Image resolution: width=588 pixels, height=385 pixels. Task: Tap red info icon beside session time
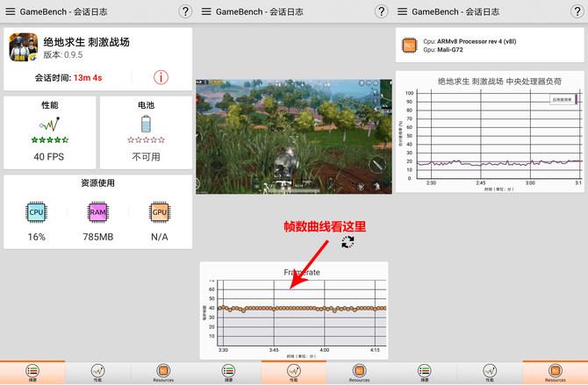[161, 77]
